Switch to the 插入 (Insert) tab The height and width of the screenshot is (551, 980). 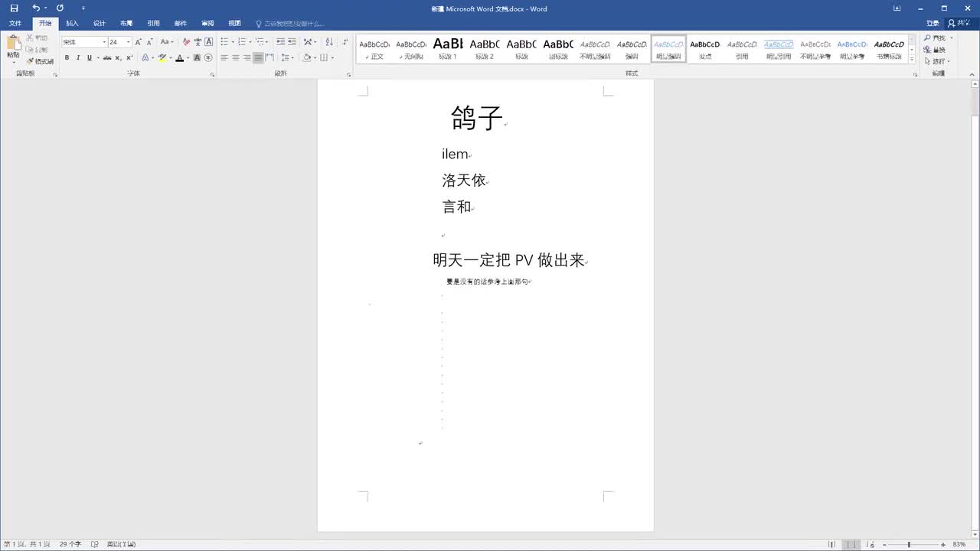[72, 24]
